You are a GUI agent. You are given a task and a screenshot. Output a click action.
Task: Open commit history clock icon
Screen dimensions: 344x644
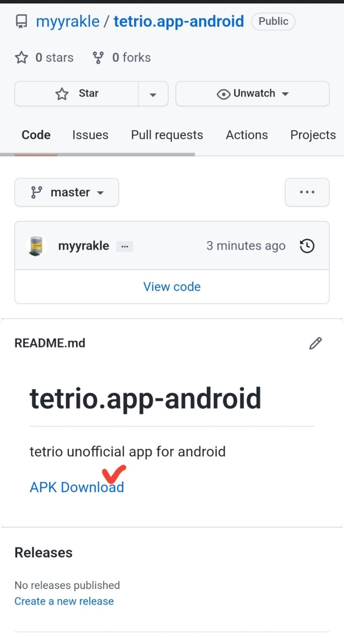point(307,246)
